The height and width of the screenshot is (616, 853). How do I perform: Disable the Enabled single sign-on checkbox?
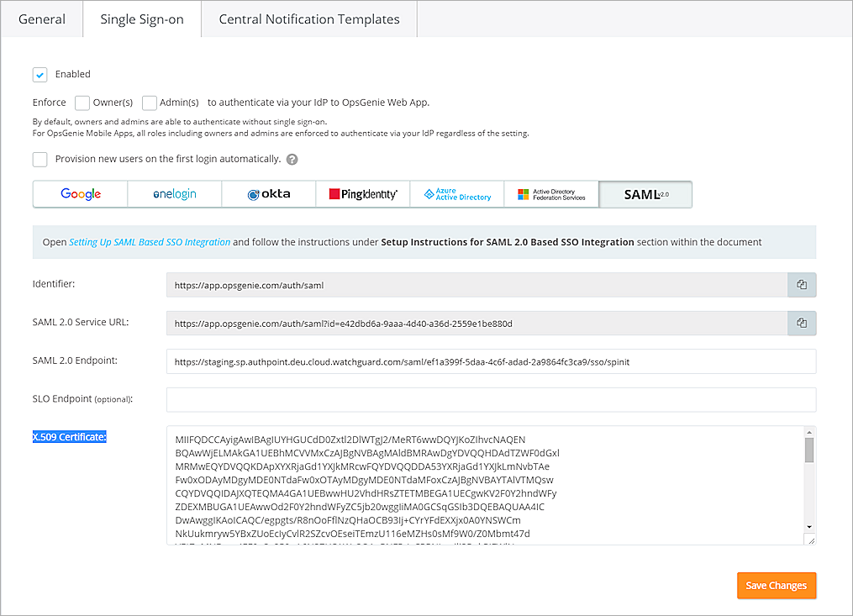tap(39, 74)
